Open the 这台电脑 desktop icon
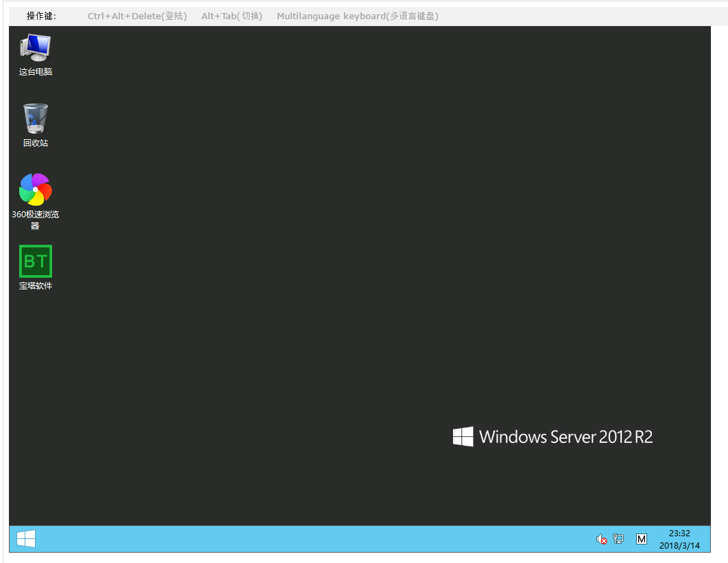This screenshot has height=563, width=728. pos(35,47)
